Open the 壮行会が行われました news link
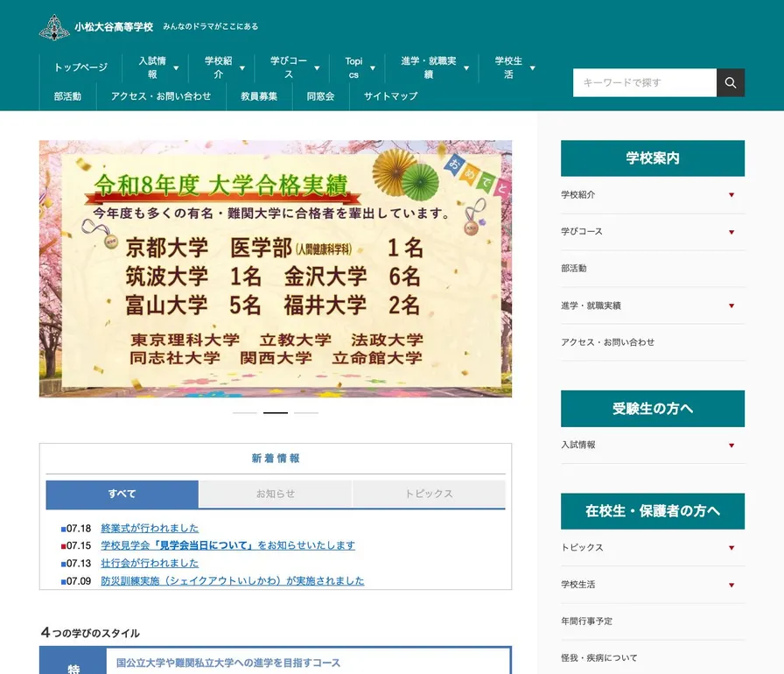784x674 pixels. [x=150, y=563]
